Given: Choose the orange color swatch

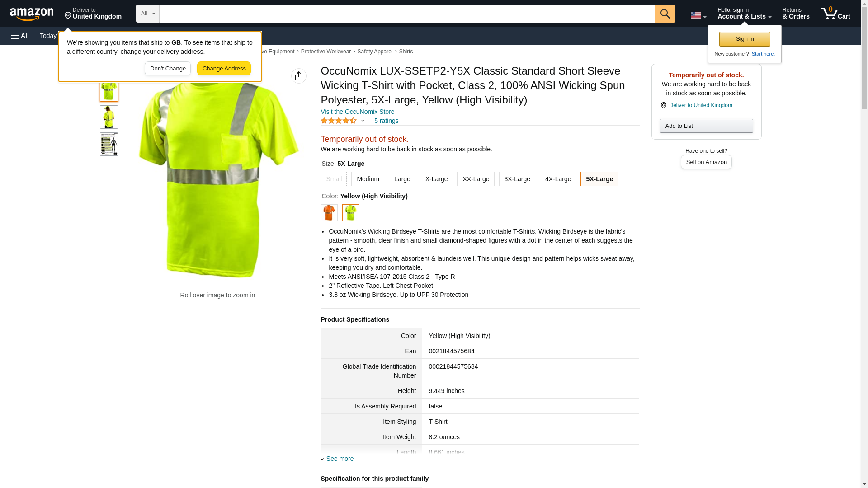Looking at the screenshot, I should (x=329, y=213).
